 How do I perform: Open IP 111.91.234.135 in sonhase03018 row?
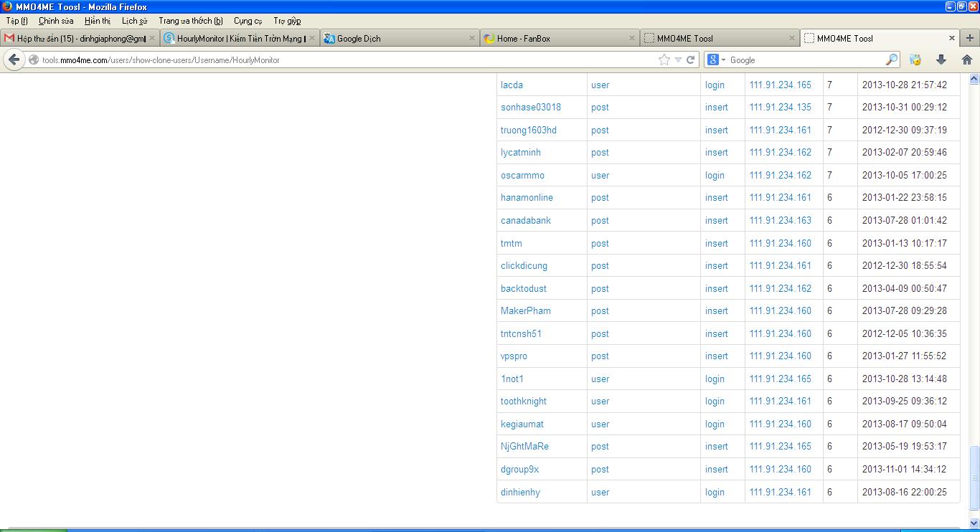coord(780,108)
